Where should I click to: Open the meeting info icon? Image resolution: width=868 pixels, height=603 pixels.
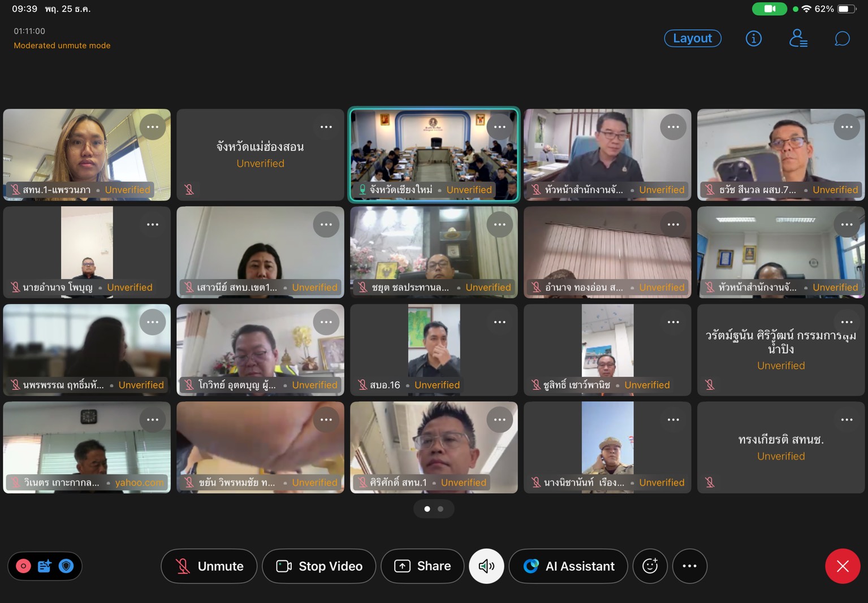tap(753, 38)
